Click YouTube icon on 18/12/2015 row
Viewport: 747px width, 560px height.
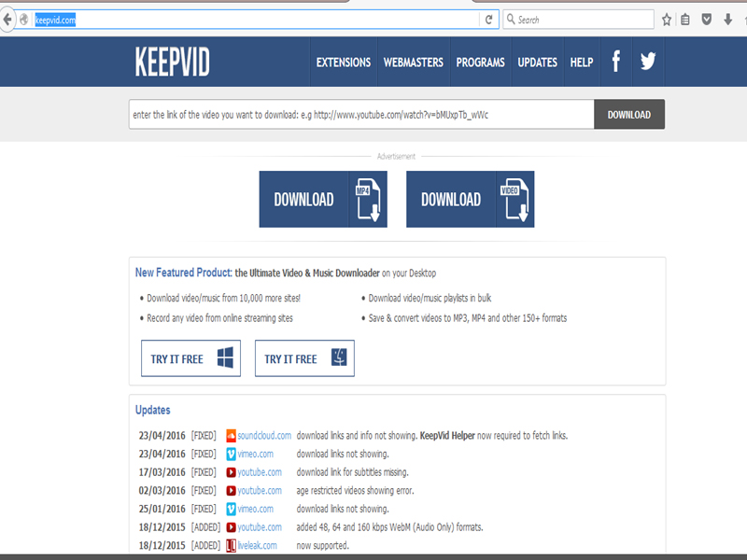(x=231, y=527)
